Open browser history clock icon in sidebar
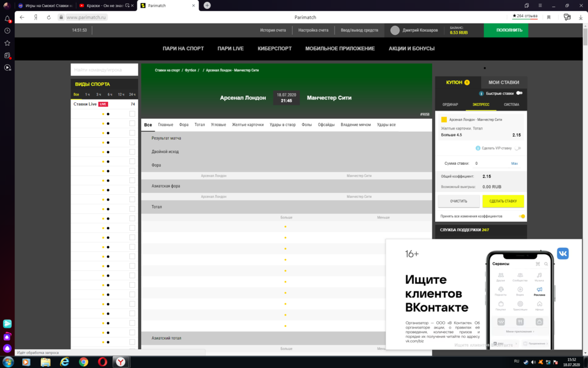The width and height of the screenshot is (588, 368). (x=7, y=31)
